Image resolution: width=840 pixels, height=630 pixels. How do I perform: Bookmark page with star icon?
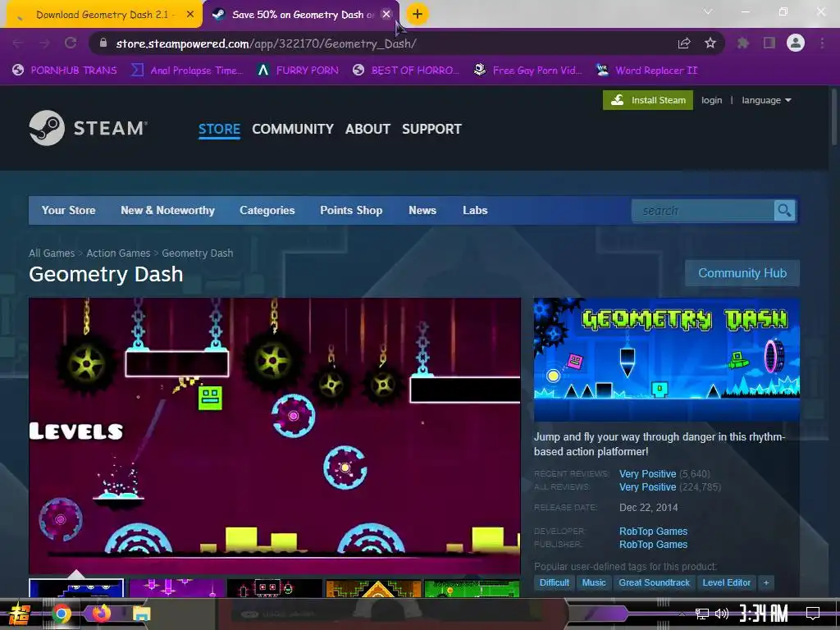(x=710, y=43)
